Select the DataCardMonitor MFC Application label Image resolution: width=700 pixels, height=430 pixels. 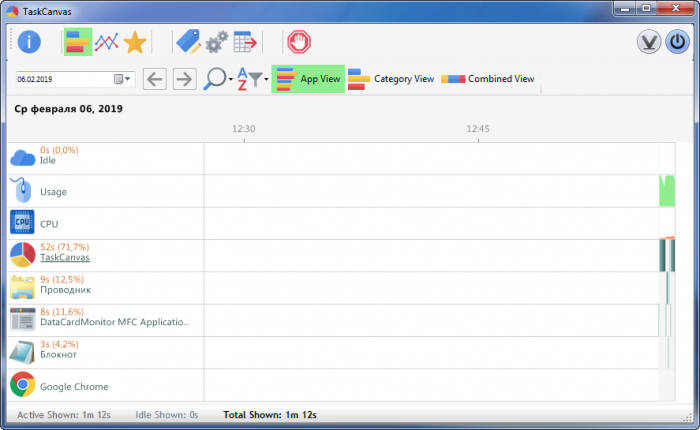115,322
